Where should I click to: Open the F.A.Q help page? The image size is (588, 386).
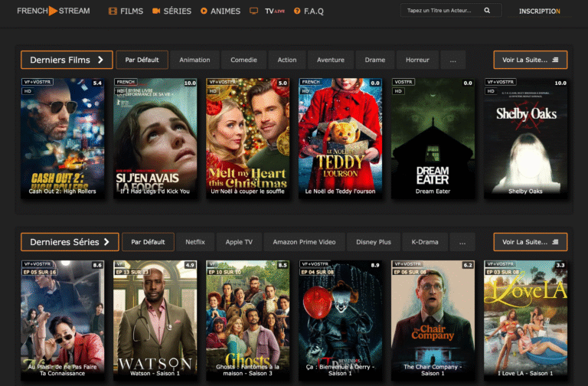click(309, 11)
